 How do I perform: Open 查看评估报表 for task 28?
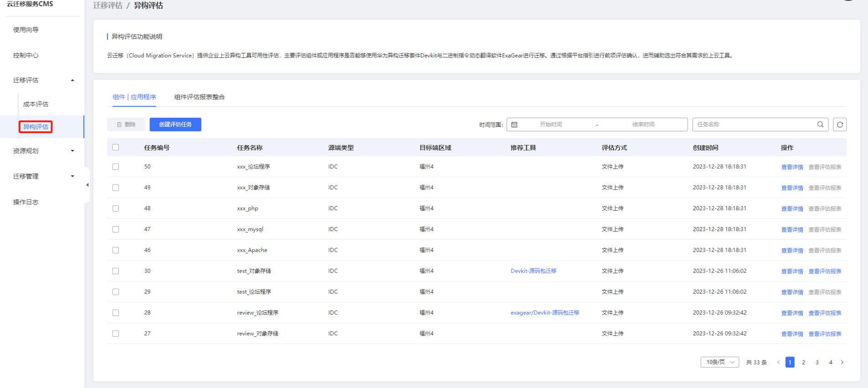tap(825, 313)
